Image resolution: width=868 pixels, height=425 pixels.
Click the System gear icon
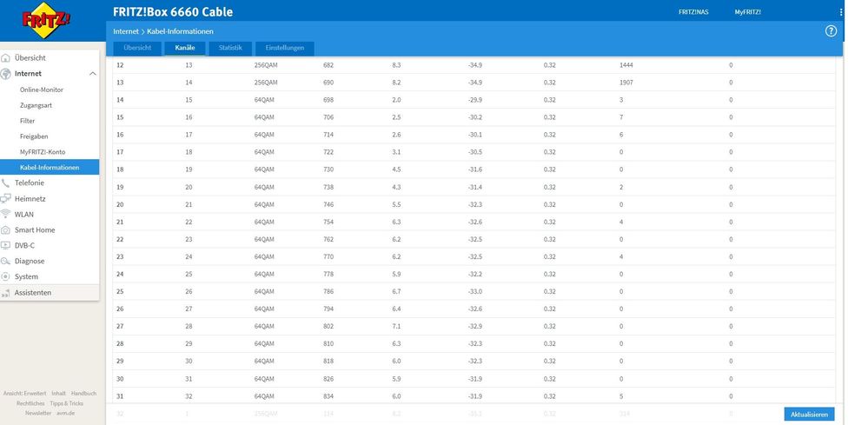click(5, 276)
